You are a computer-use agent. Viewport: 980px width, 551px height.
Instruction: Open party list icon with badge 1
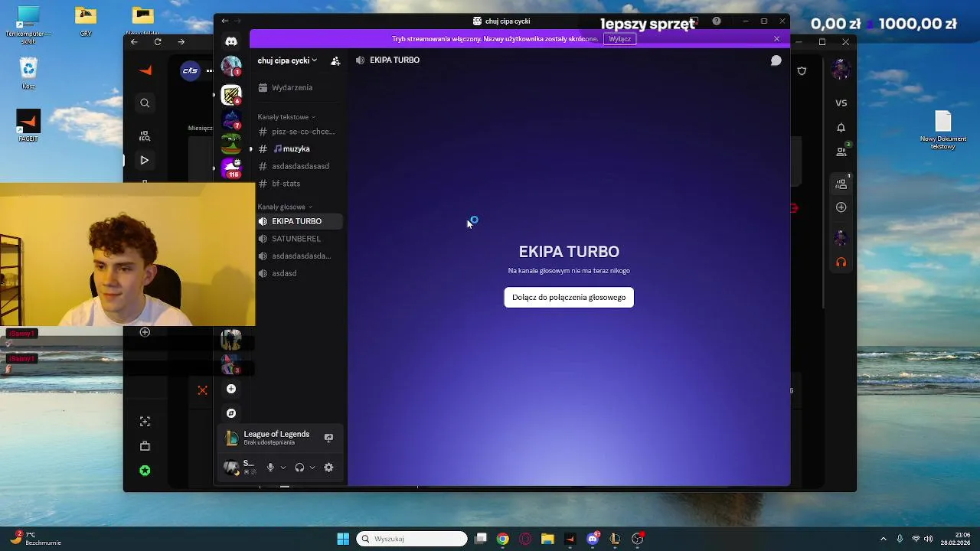841,184
